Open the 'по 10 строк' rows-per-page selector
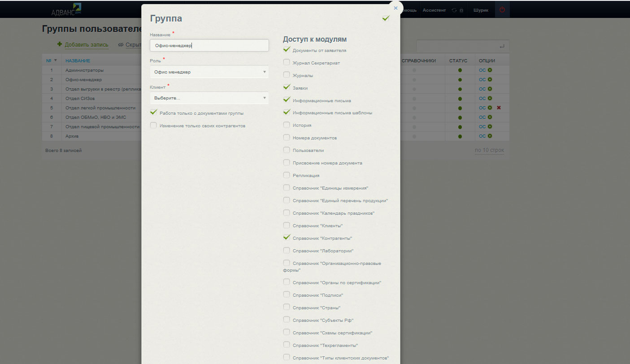 pos(489,150)
